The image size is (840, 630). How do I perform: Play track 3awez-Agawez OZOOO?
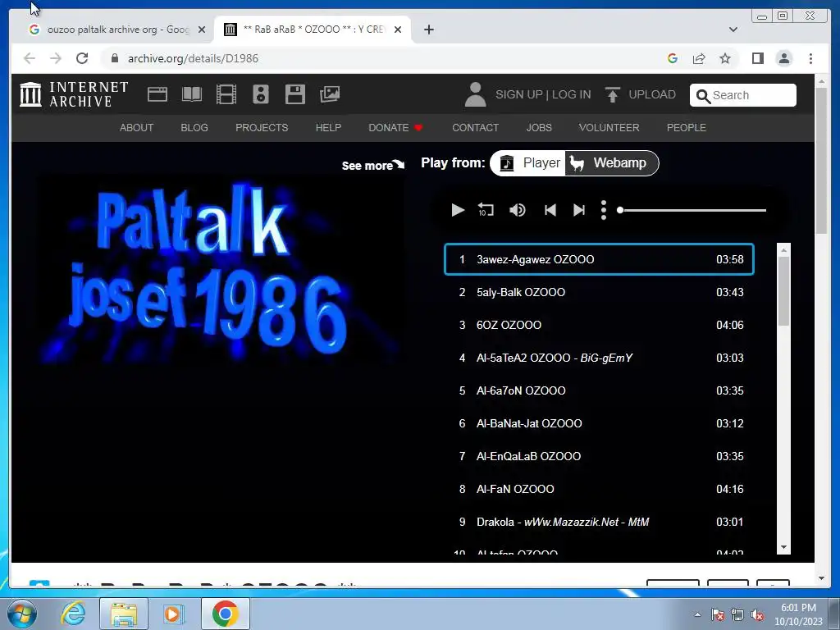pyautogui.click(x=599, y=259)
